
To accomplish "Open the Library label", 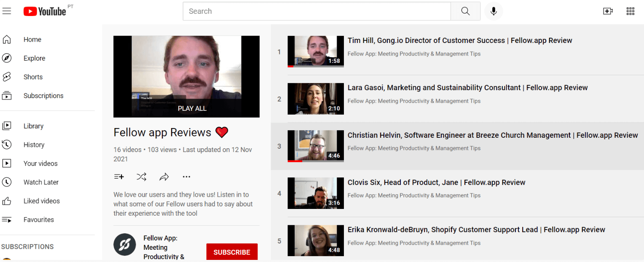I will coord(34,126).
